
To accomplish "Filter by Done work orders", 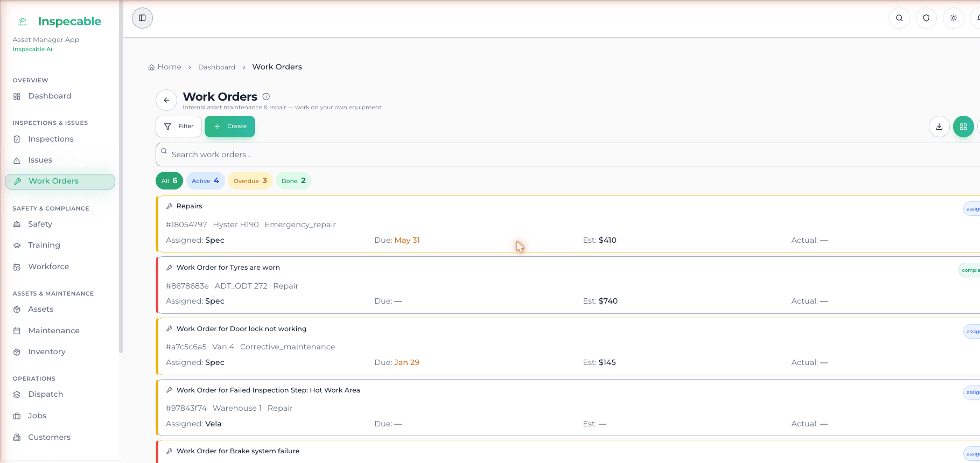I will point(293,181).
